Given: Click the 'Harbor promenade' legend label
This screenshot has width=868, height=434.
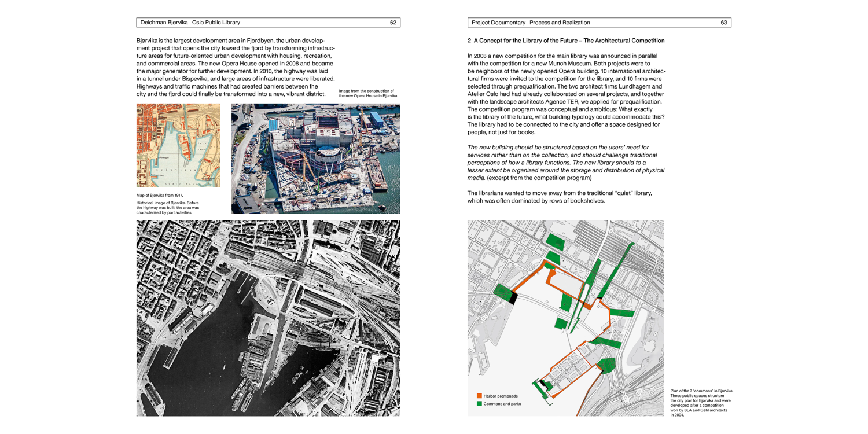Looking at the screenshot, I should [x=501, y=396].
